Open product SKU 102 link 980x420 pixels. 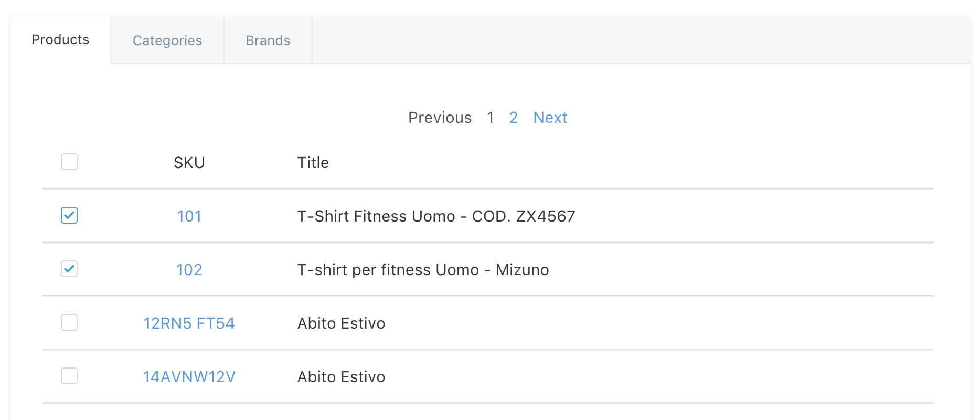coord(189,270)
